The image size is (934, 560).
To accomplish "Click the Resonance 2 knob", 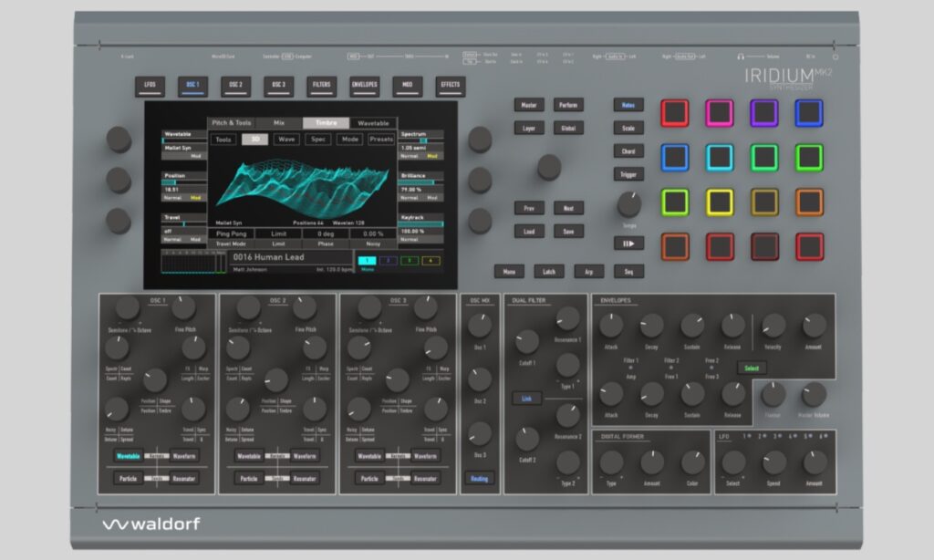I will (x=567, y=415).
